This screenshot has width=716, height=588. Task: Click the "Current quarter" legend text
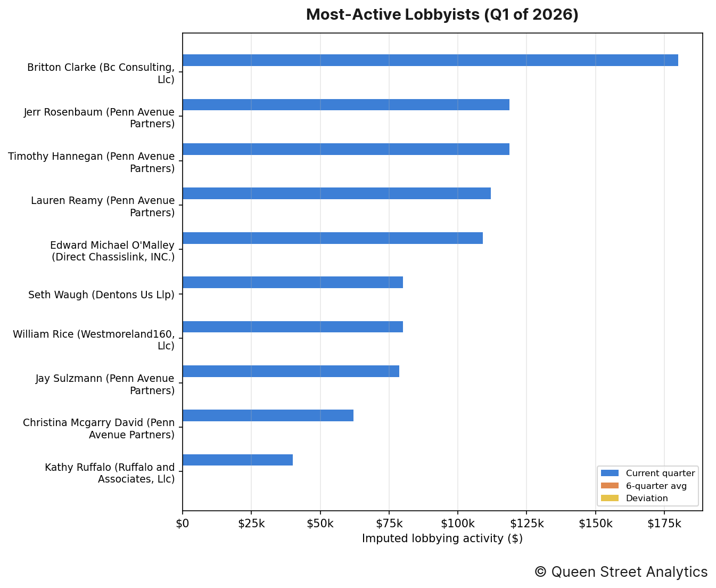[x=660, y=473]
